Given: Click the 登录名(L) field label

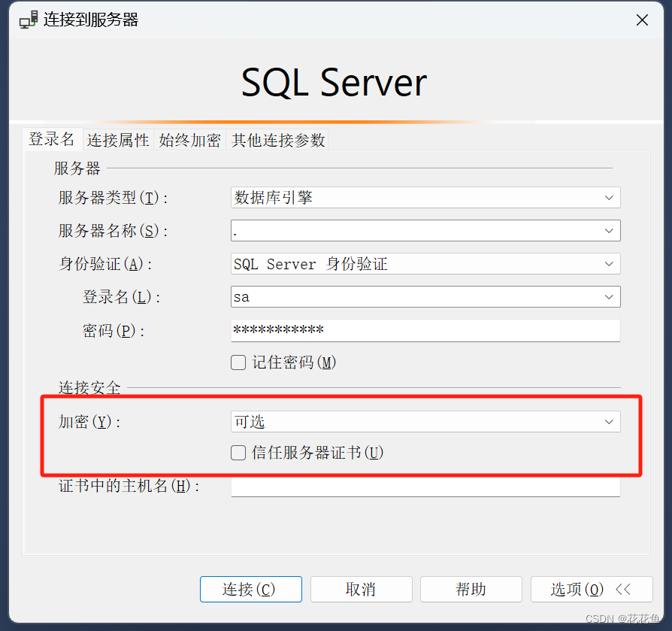Looking at the screenshot, I should tap(121, 296).
